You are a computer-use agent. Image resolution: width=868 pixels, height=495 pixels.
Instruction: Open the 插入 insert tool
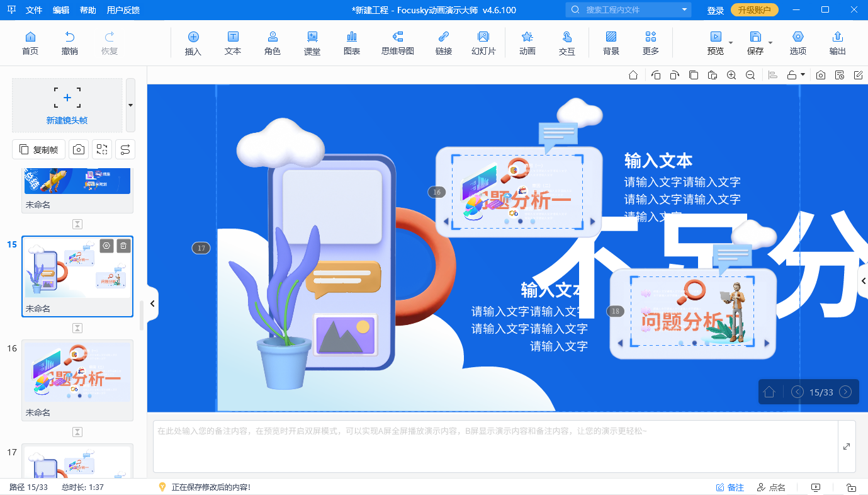(x=193, y=43)
